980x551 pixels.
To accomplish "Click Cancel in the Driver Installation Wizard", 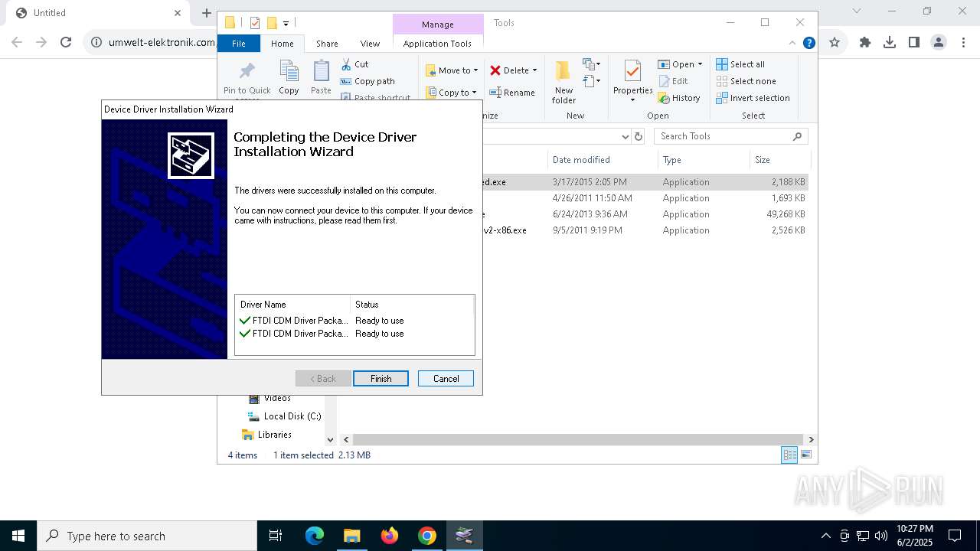I will [446, 378].
